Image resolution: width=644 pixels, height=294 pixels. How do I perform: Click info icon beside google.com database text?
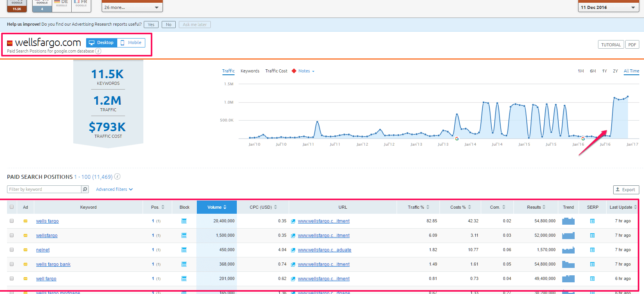(99, 51)
